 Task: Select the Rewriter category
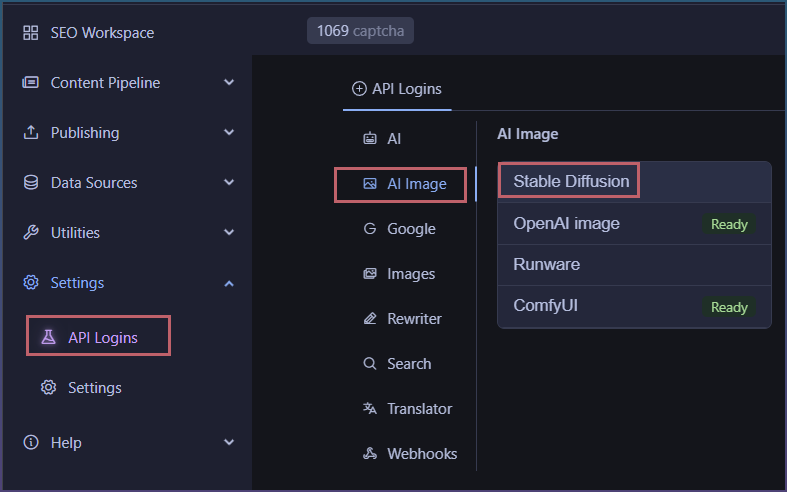414,319
